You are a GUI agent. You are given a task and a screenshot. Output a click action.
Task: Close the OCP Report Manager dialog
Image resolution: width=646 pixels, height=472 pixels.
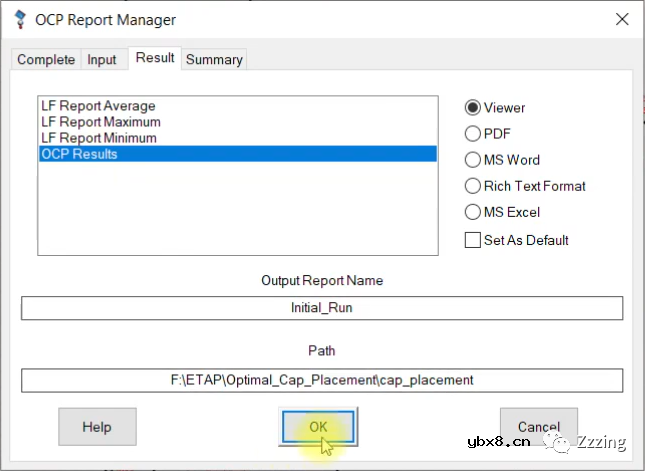(x=621, y=19)
